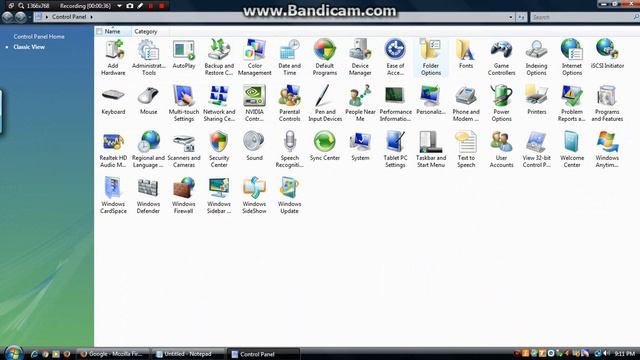640x360 pixels.
Task: Open the System applet
Action: coord(360,147)
